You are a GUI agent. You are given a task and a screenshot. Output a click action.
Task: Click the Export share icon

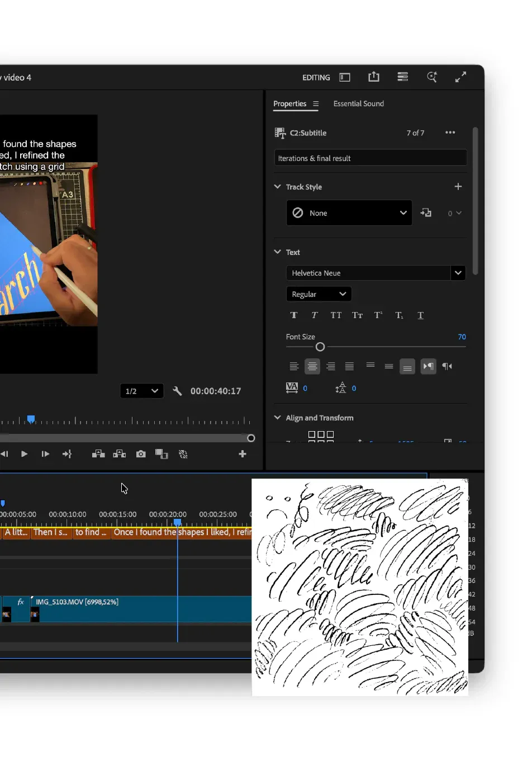tap(374, 77)
